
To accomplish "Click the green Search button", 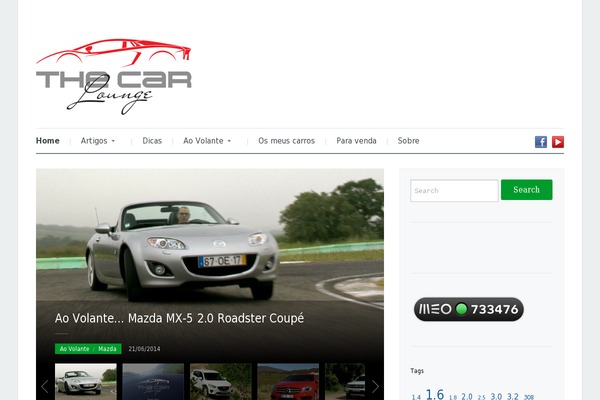I will click(527, 190).
